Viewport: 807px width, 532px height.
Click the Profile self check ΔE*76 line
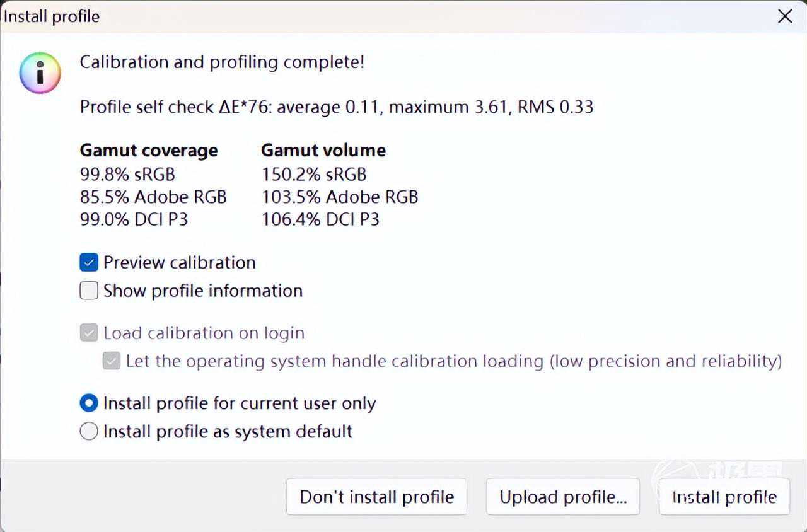pos(336,107)
